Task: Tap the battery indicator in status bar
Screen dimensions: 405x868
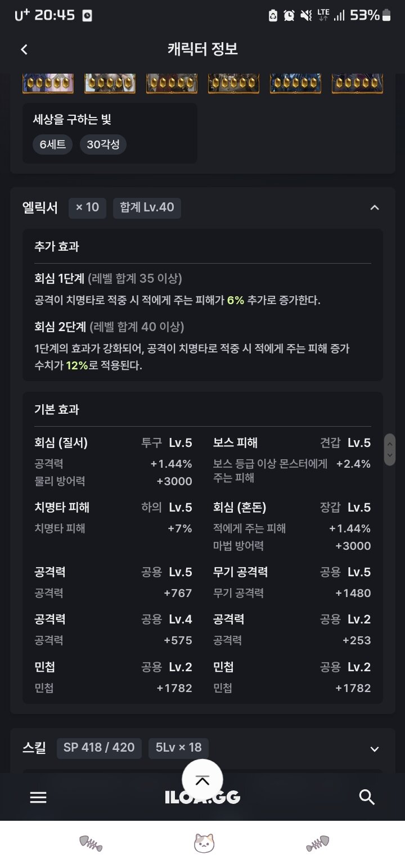Action: (x=386, y=15)
